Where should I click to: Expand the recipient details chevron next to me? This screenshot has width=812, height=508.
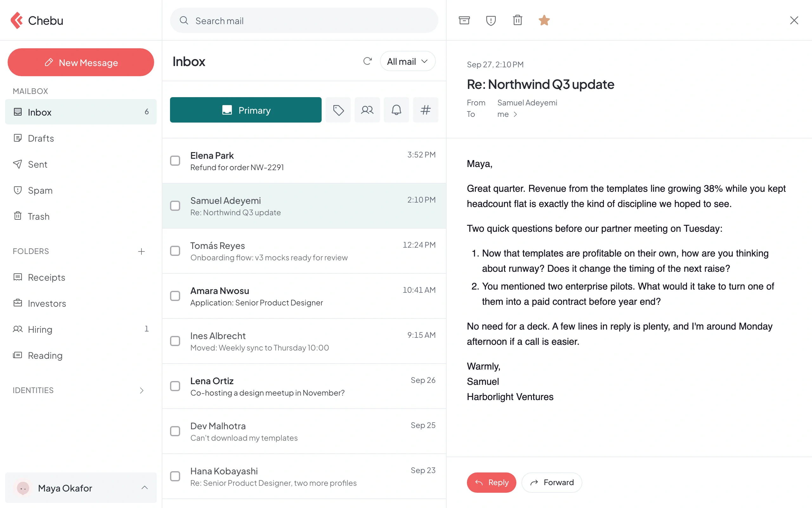point(515,115)
